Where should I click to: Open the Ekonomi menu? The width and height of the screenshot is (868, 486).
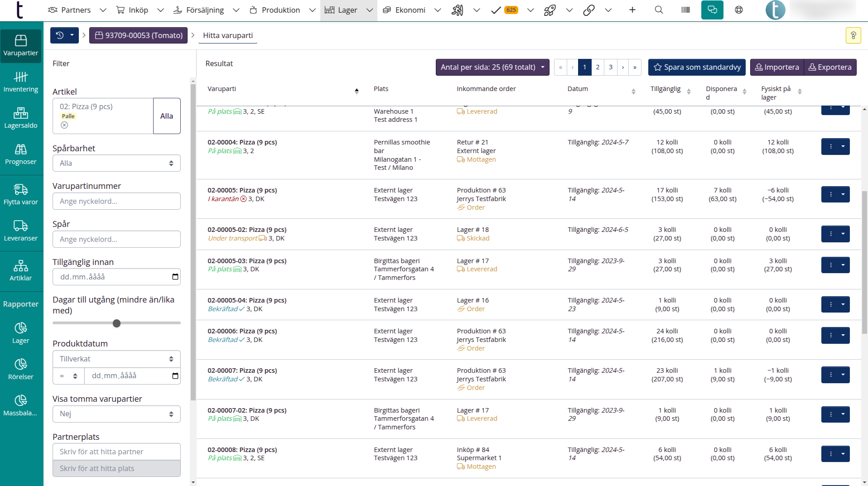click(410, 10)
